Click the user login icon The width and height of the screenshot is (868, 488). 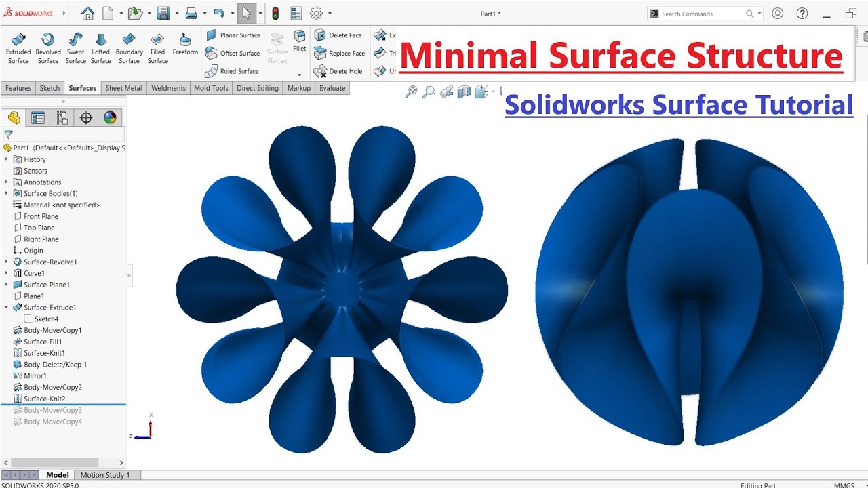(x=778, y=14)
